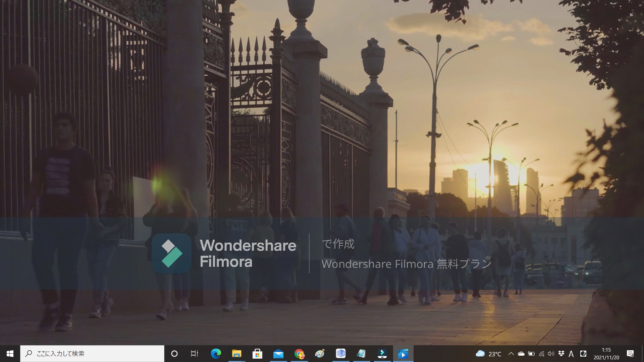Switch to the Google Chrome window
The width and height of the screenshot is (644, 362).
pyautogui.click(x=299, y=354)
